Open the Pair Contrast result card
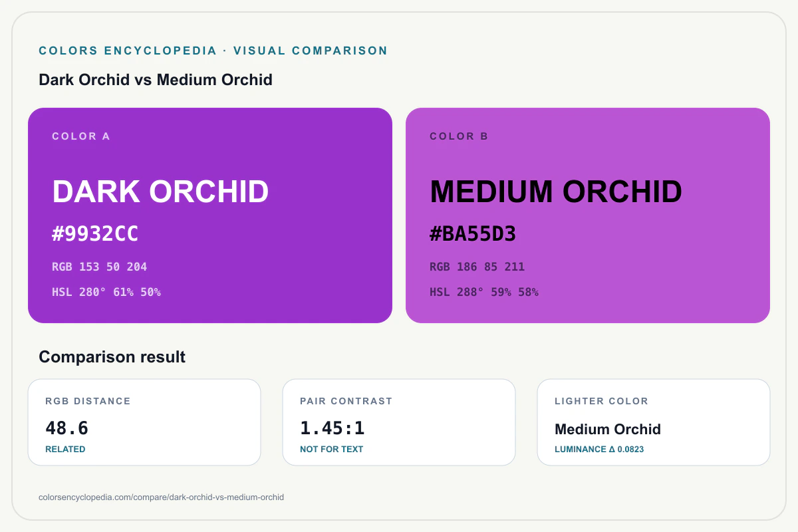798x532 pixels. tap(399, 422)
